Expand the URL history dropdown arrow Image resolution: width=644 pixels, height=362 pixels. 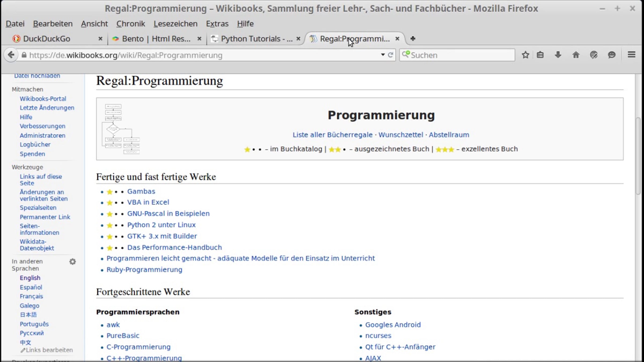383,55
